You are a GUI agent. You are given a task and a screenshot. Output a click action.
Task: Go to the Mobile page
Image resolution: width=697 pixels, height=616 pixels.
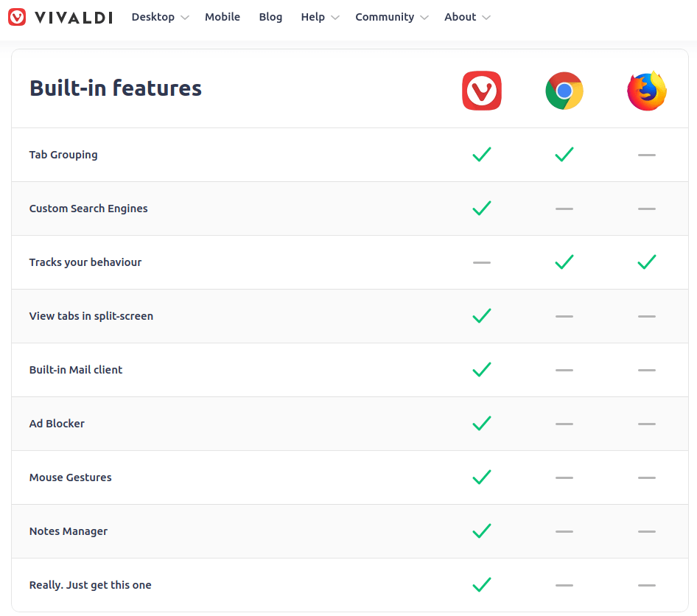[223, 17]
